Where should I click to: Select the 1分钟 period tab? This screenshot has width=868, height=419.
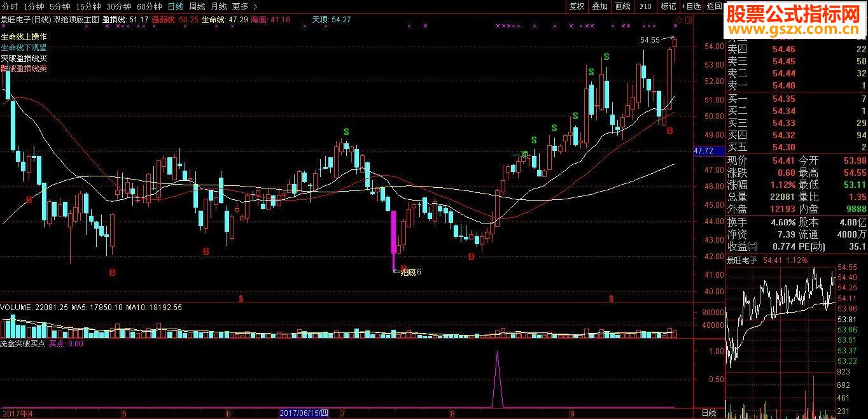pyautogui.click(x=34, y=6)
